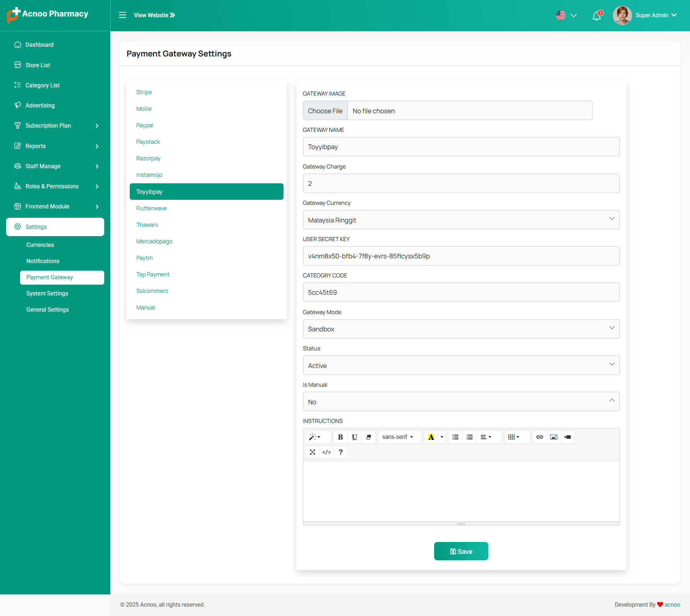This screenshot has width=690, height=616.
Task: Insert a link using the link icon
Action: [539, 437]
